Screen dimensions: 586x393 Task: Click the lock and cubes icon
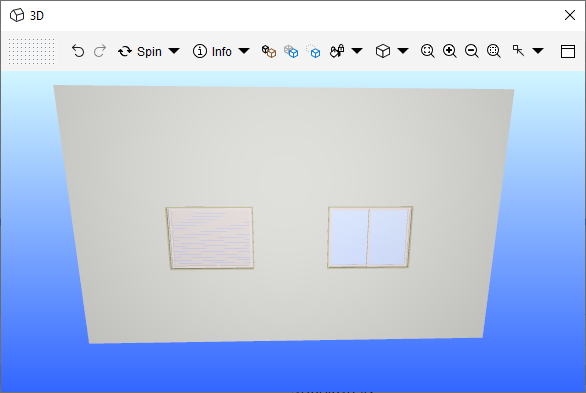(x=337, y=51)
